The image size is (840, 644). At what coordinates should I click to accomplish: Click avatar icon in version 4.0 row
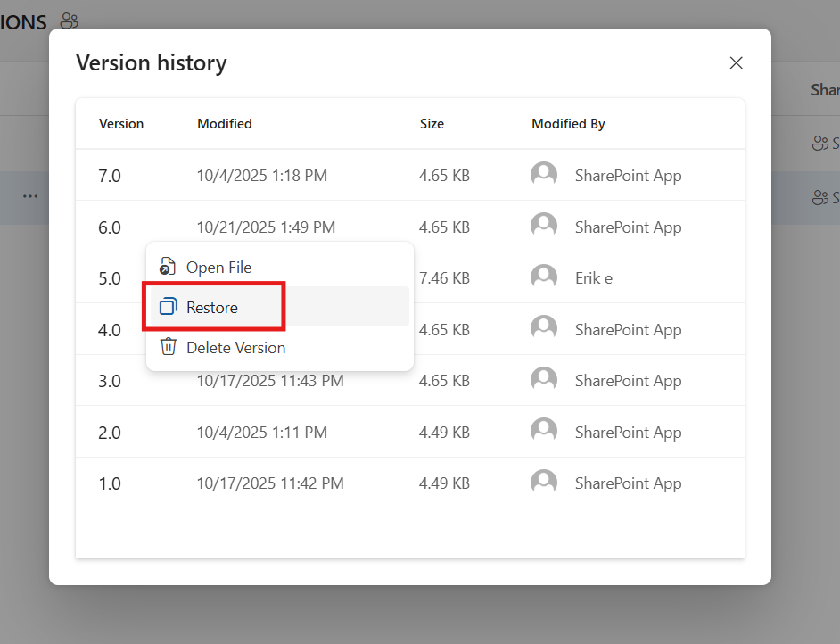(x=544, y=328)
